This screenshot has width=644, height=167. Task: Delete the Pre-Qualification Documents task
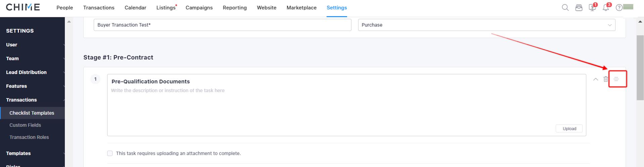[x=605, y=79]
